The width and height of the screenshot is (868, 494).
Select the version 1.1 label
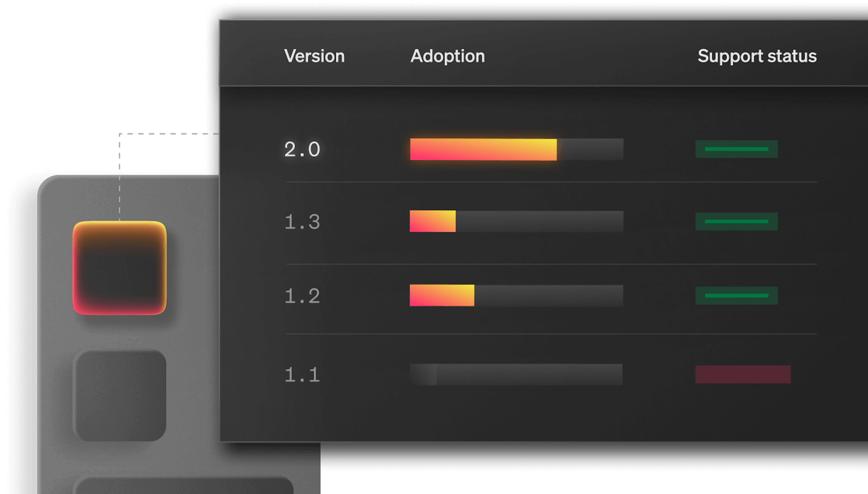302,375
